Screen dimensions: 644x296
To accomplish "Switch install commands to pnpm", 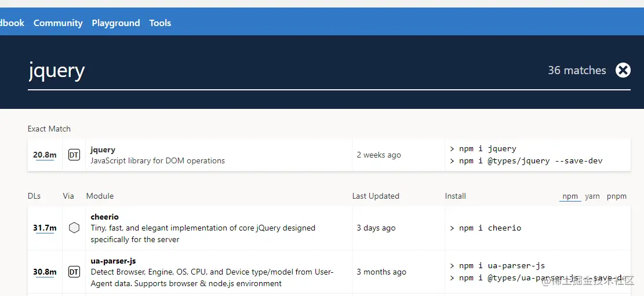I will click(617, 196).
